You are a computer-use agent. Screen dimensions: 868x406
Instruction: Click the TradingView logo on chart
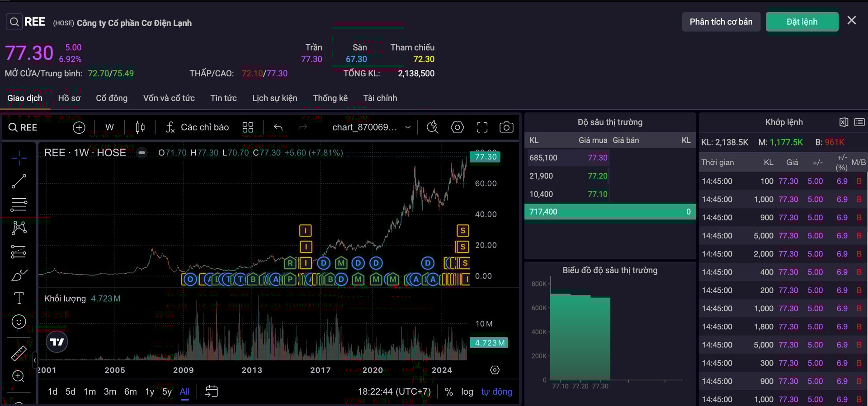(x=57, y=342)
